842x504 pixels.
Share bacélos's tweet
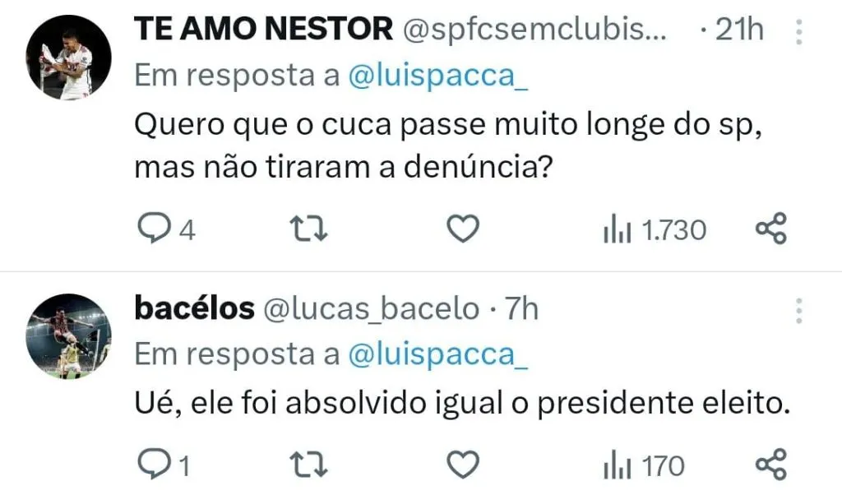click(x=770, y=466)
